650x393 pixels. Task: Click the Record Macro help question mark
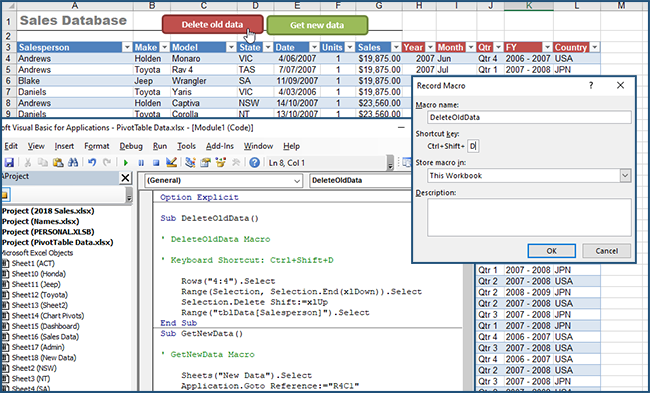[x=591, y=85]
